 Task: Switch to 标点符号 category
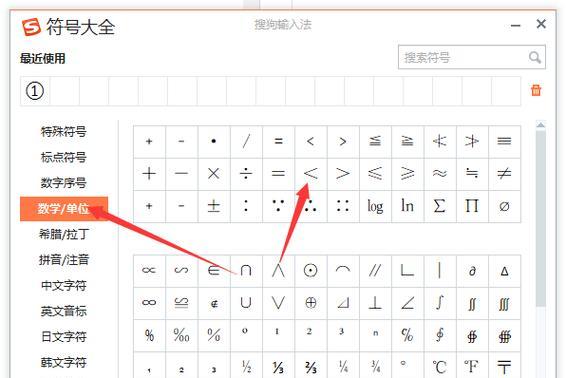(64, 157)
